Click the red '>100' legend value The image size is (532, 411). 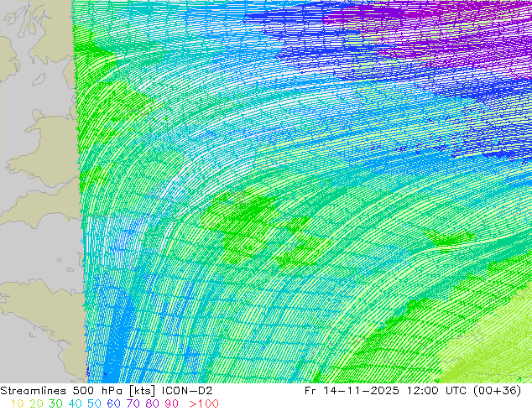(204, 404)
